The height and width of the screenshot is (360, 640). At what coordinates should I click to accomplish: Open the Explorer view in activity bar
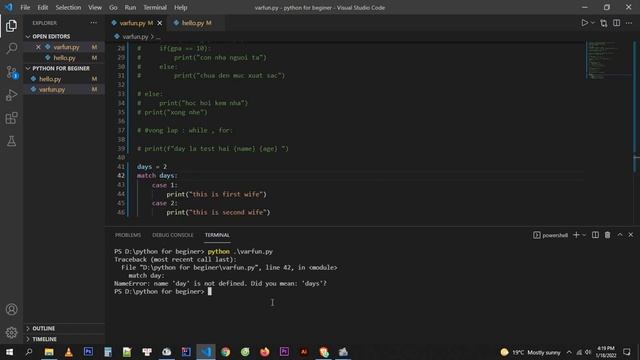11,26
